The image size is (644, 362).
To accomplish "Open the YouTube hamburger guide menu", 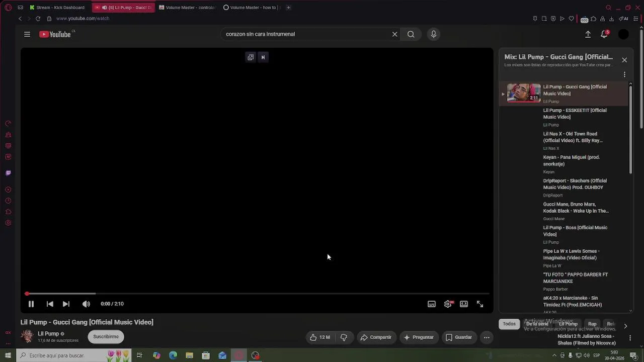I will pos(27,34).
